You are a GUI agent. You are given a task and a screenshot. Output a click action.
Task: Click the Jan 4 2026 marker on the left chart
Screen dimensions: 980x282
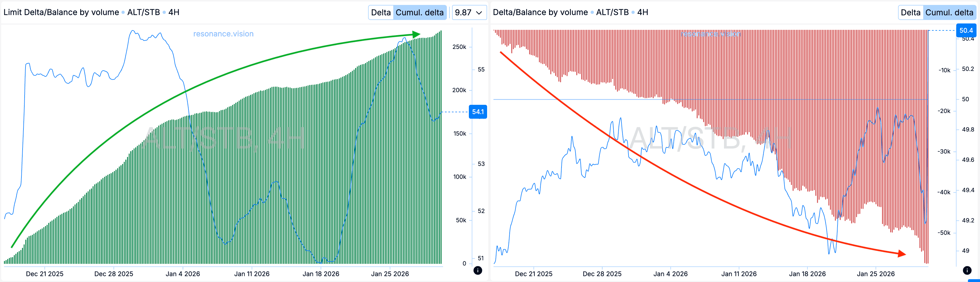coord(183,274)
